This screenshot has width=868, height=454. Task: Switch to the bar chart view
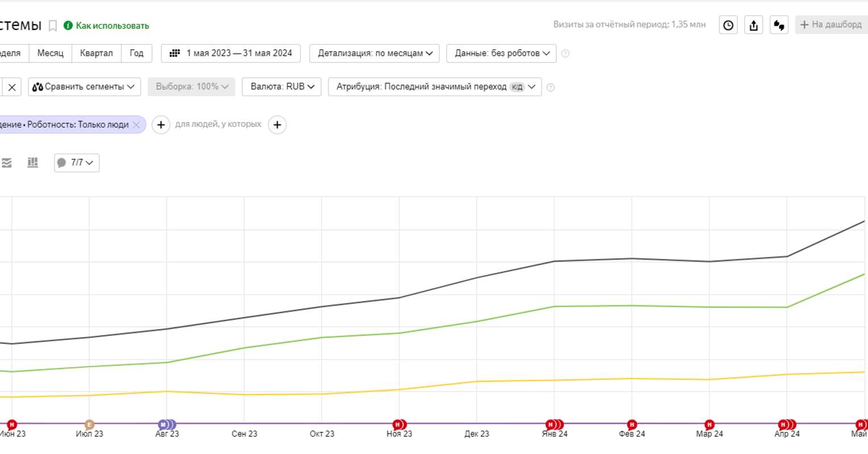point(33,163)
